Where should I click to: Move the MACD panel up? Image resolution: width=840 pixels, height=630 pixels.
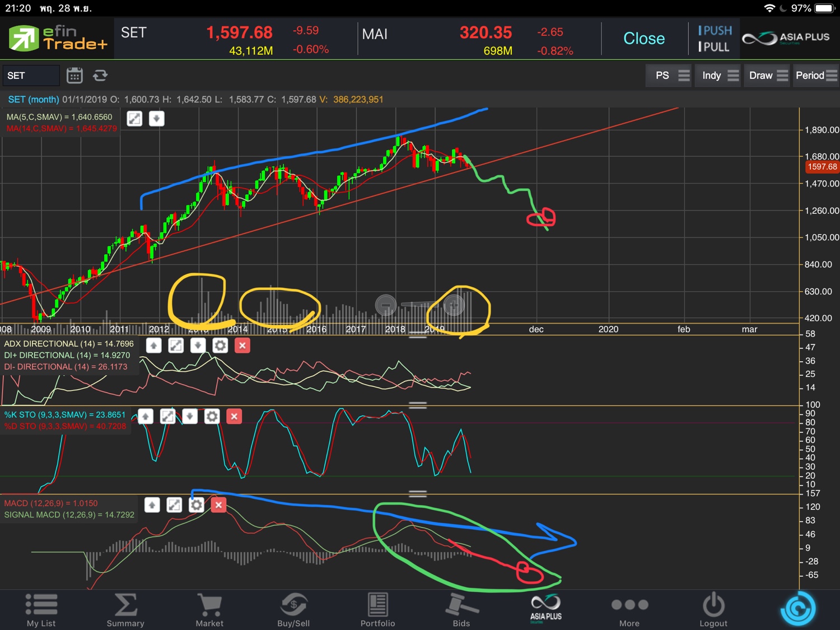tap(152, 505)
